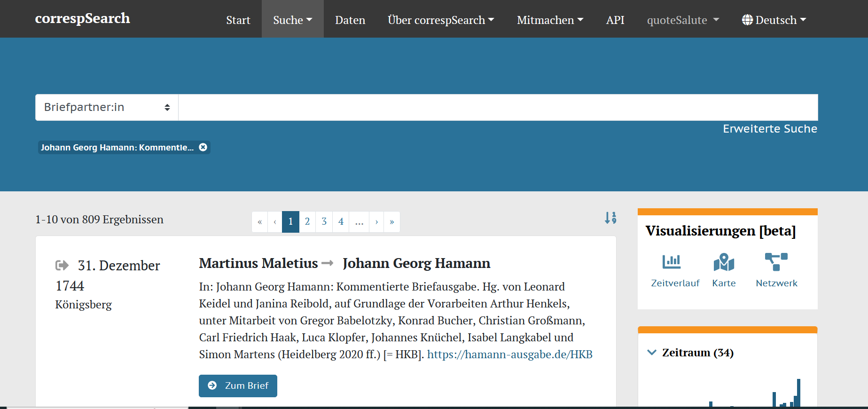
Task: Jump to the first results page
Action: 259,222
